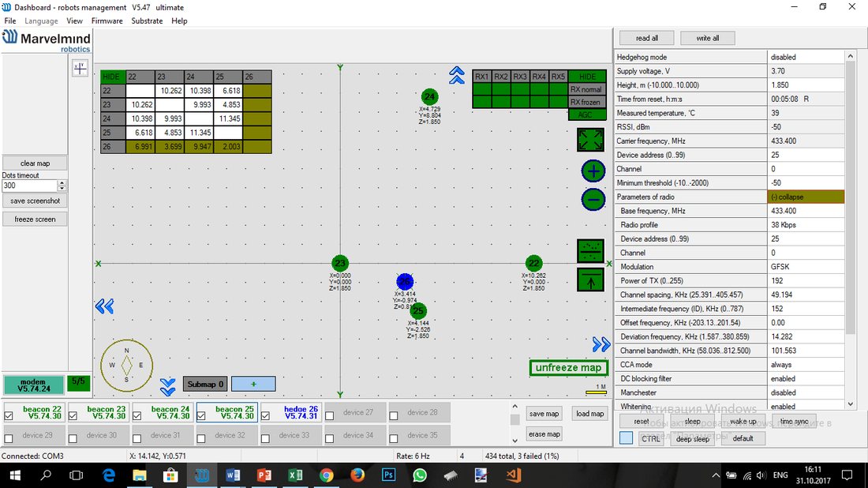Select beacon 24 on the map
Viewport: 868px width, 488px height.
[x=429, y=96]
